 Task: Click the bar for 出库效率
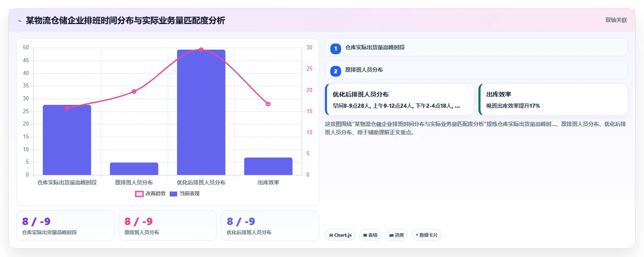click(x=268, y=166)
